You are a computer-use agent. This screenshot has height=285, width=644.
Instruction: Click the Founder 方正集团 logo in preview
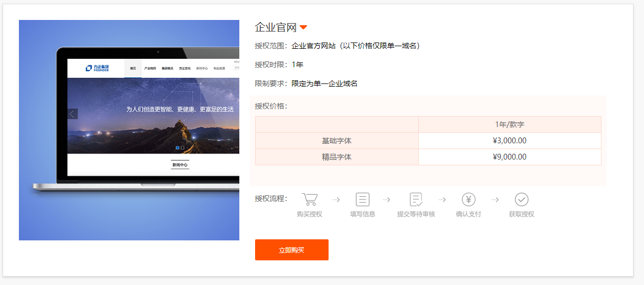(97, 68)
